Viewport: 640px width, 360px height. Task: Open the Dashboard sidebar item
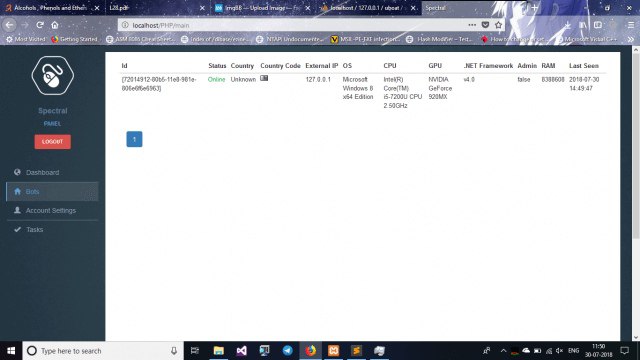tap(52, 172)
